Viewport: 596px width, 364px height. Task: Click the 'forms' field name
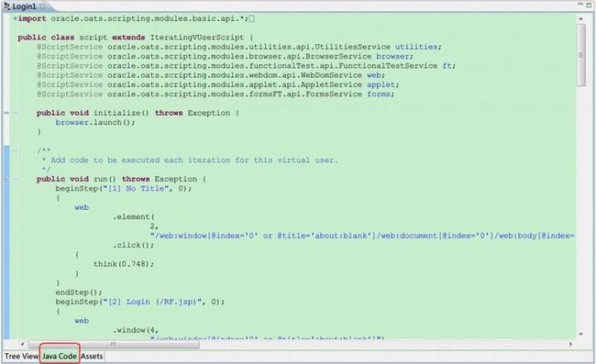pyautogui.click(x=378, y=94)
